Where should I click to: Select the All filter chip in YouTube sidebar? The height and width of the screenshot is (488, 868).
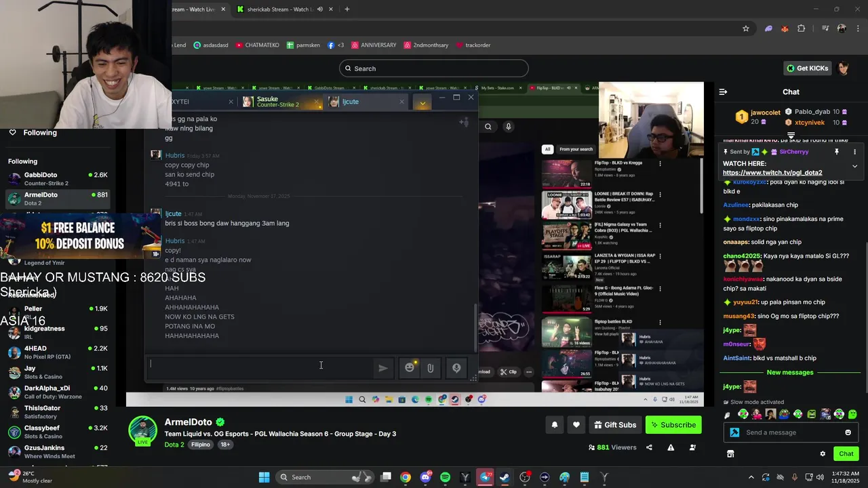pos(547,149)
